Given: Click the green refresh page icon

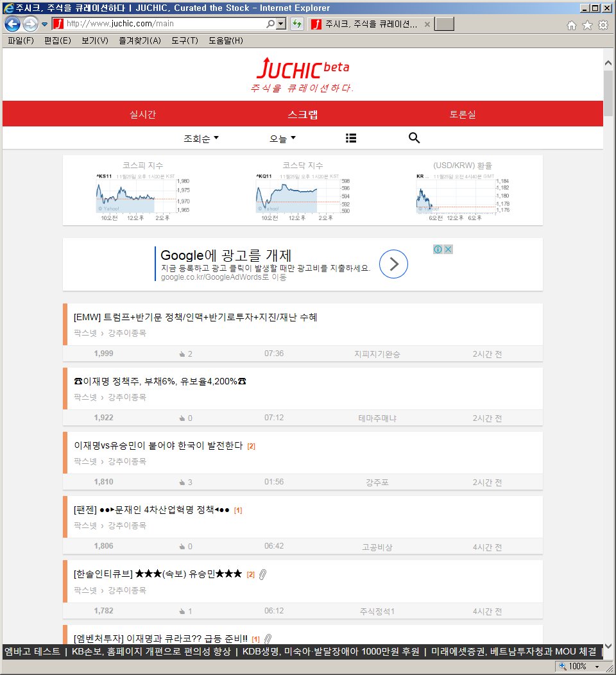Looking at the screenshot, I should tap(297, 24).
